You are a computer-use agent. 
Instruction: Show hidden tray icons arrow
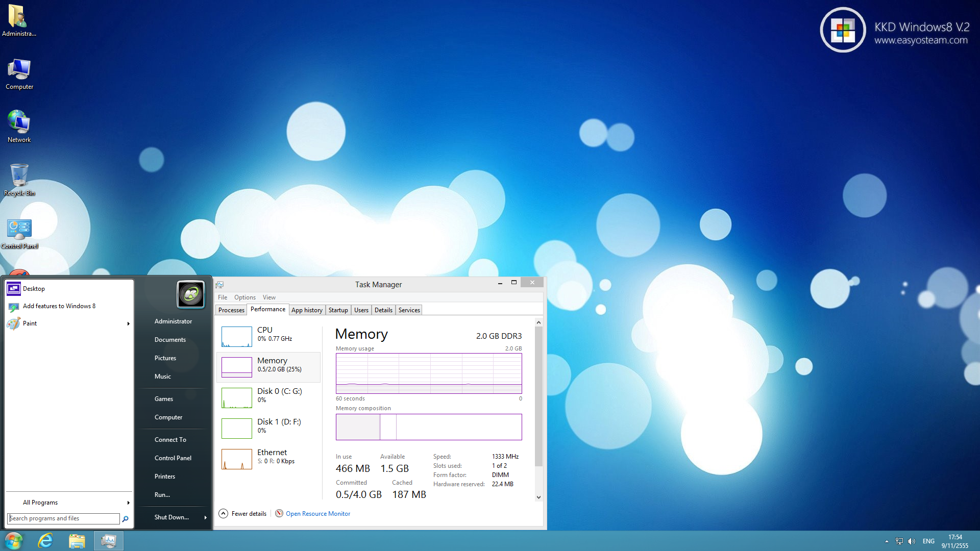coord(887,541)
